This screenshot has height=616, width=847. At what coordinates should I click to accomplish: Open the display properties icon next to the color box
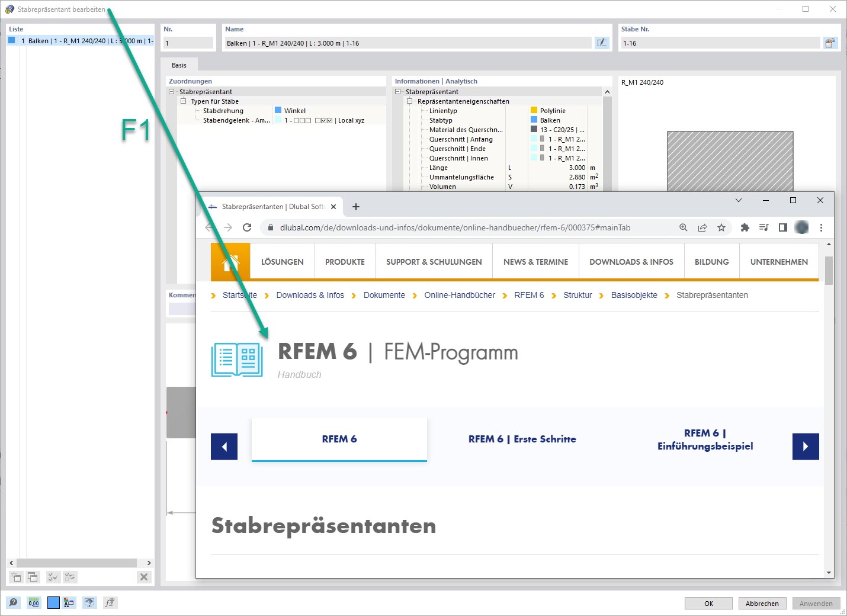click(69, 603)
